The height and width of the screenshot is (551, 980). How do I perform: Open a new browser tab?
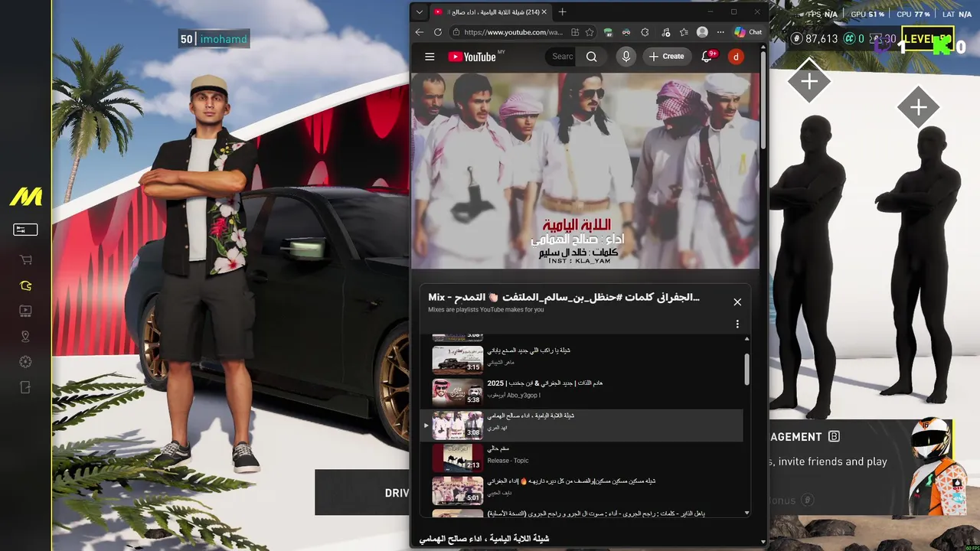tap(562, 12)
